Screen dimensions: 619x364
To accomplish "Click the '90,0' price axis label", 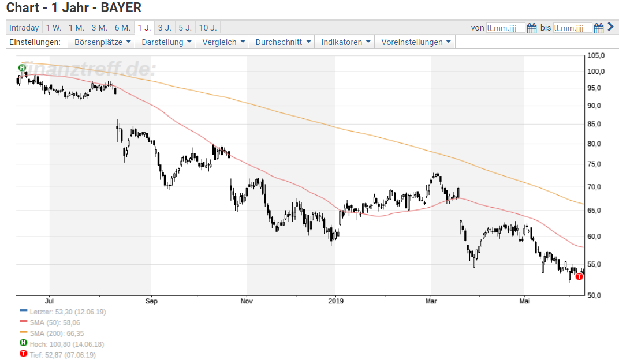I will coord(595,106).
